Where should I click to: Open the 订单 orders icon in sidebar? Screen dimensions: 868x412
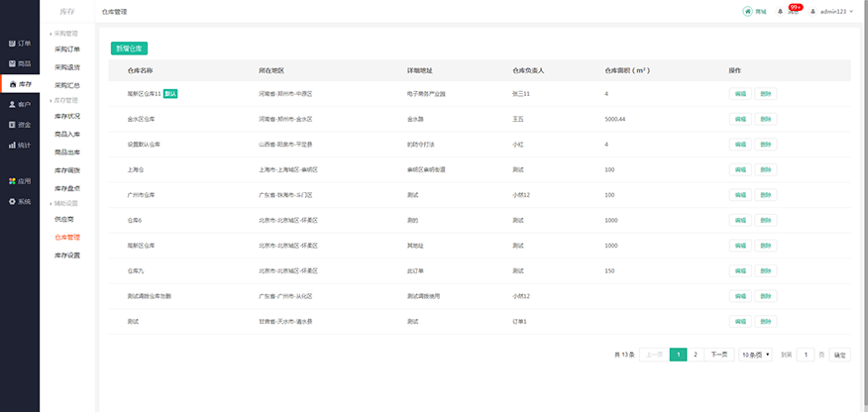(x=13, y=44)
